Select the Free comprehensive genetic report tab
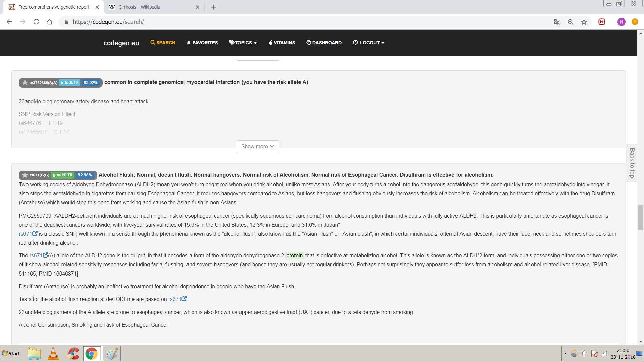 (54, 7)
